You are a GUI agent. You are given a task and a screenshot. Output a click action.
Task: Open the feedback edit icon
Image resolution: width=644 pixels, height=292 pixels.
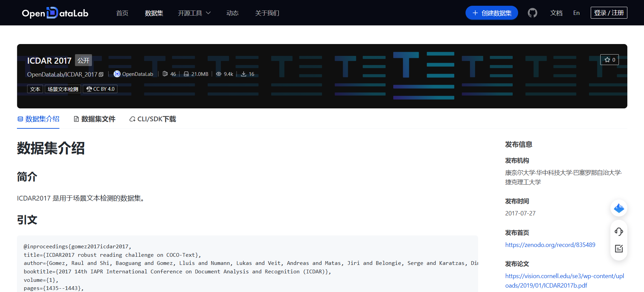(619, 249)
